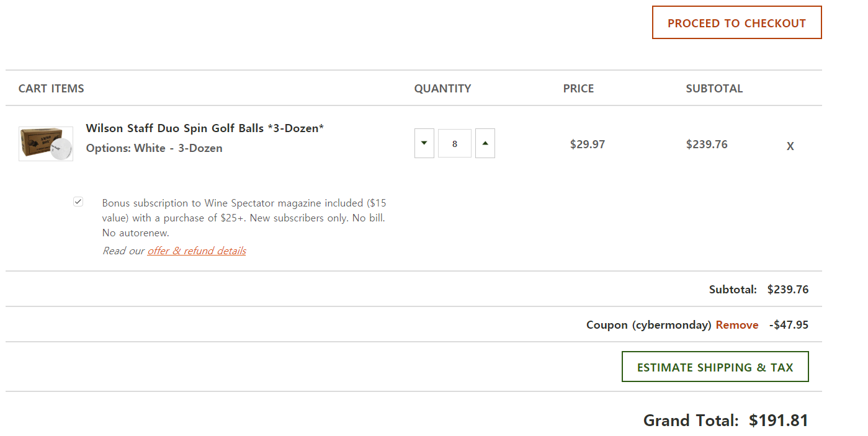This screenshot has width=868, height=436.
Task: Click the quantity input field showing 8
Action: click(x=455, y=143)
